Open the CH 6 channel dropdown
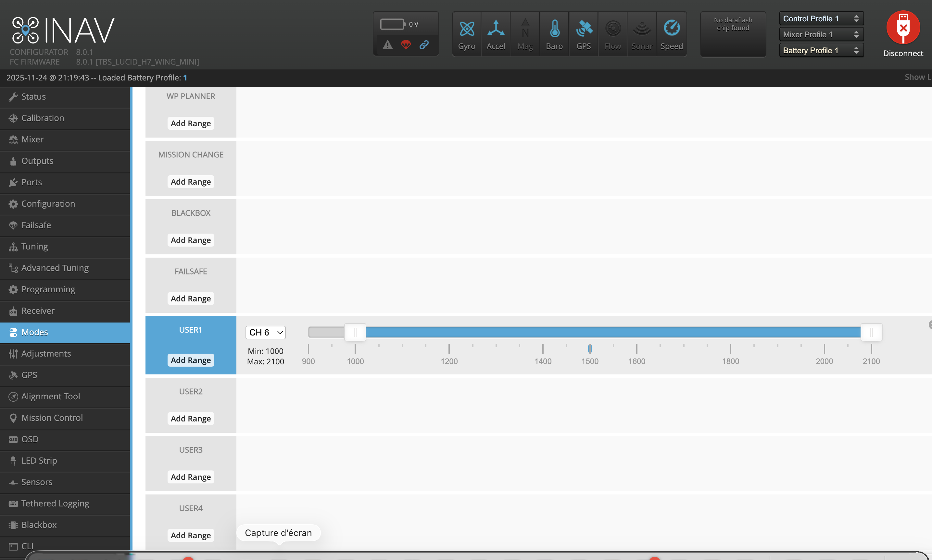This screenshot has height=560, width=932. click(x=266, y=333)
